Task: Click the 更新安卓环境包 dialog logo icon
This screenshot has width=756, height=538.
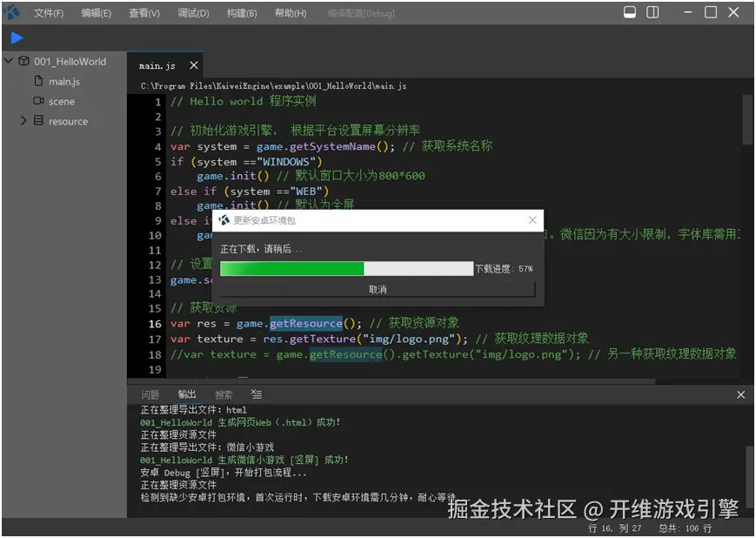Action: click(x=224, y=220)
